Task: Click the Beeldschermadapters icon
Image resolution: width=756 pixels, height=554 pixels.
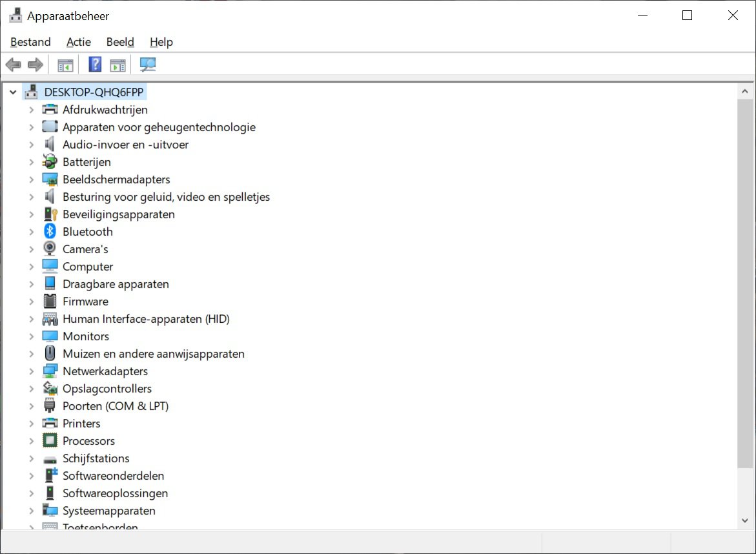Action: coord(50,180)
